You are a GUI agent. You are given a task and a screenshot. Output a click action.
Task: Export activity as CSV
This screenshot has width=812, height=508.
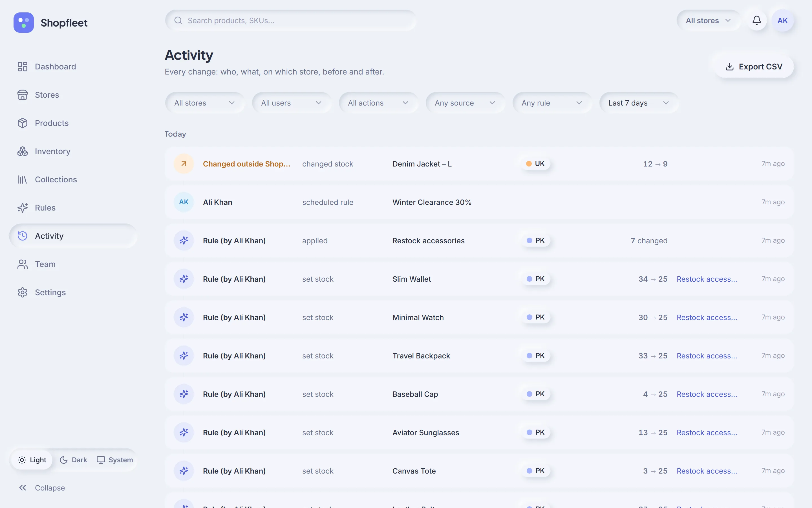[x=754, y=67]
